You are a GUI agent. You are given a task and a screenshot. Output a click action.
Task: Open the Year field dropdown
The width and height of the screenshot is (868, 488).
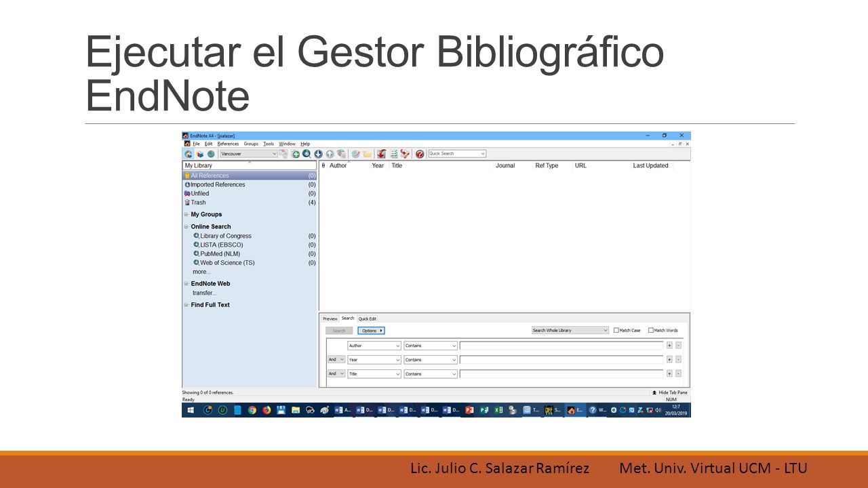(x=374, y=360)
